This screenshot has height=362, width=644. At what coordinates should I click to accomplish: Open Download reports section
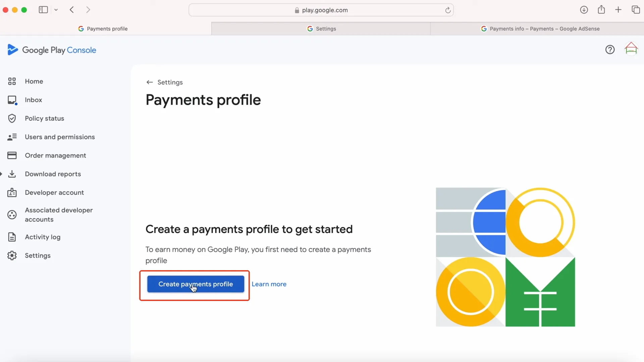tap(53, 174)
